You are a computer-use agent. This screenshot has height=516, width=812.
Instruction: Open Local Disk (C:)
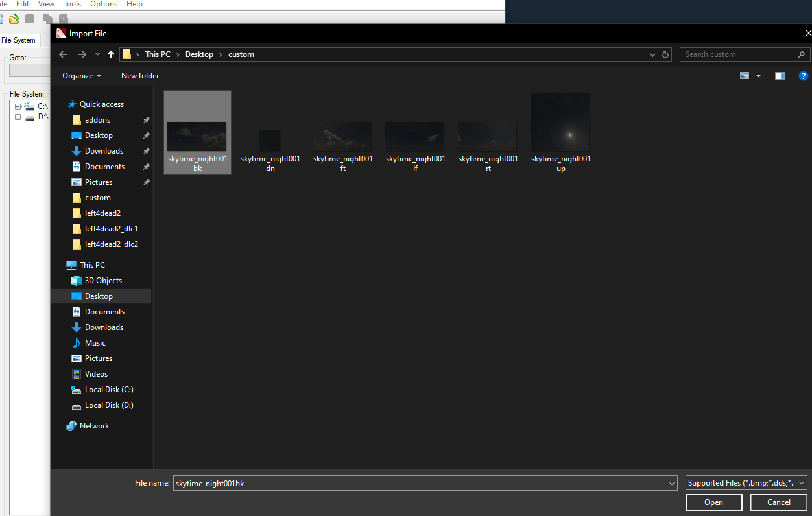(109, 390)
